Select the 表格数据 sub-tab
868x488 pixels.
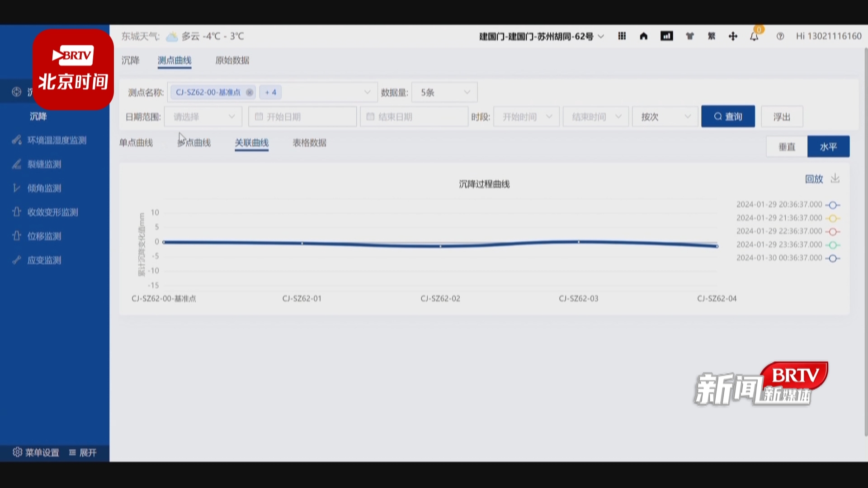click(x=310, y=143)
